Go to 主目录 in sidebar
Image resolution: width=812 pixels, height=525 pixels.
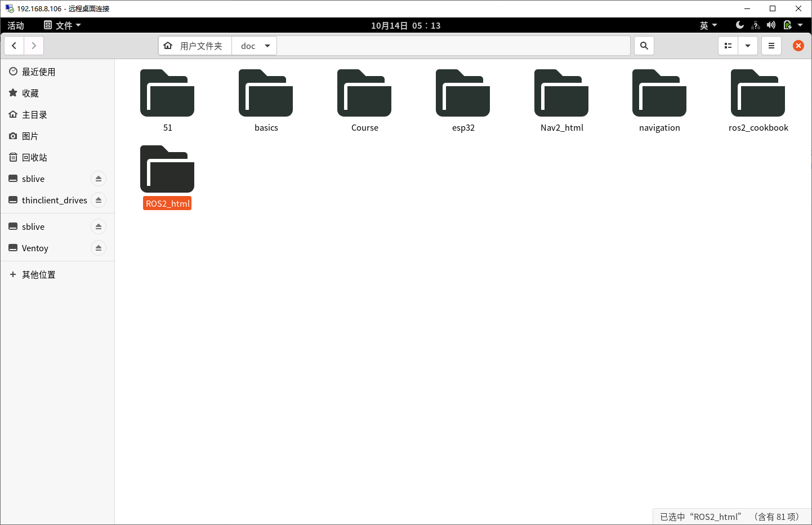[57, 114]
